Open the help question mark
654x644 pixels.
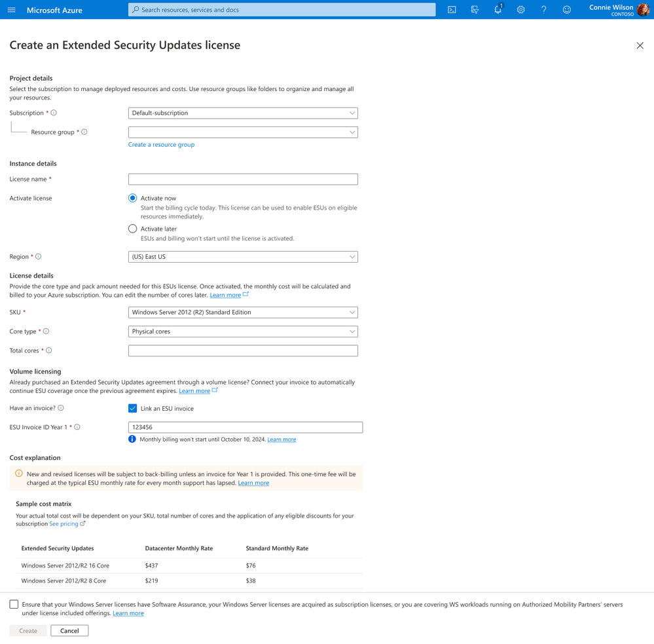pyautogui.click(x=543, y=10)
